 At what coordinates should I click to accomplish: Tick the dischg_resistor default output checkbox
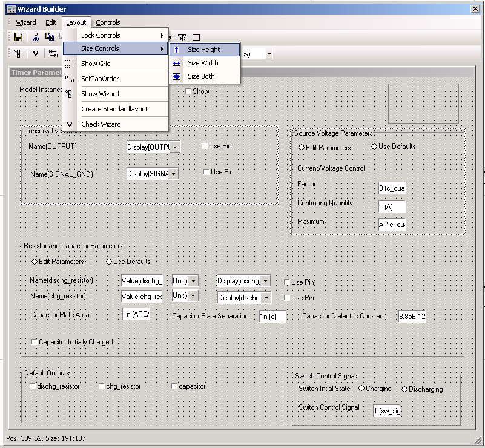click(33, 386)
